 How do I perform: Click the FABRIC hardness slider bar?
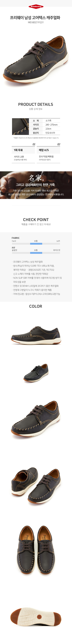(36, 244)
